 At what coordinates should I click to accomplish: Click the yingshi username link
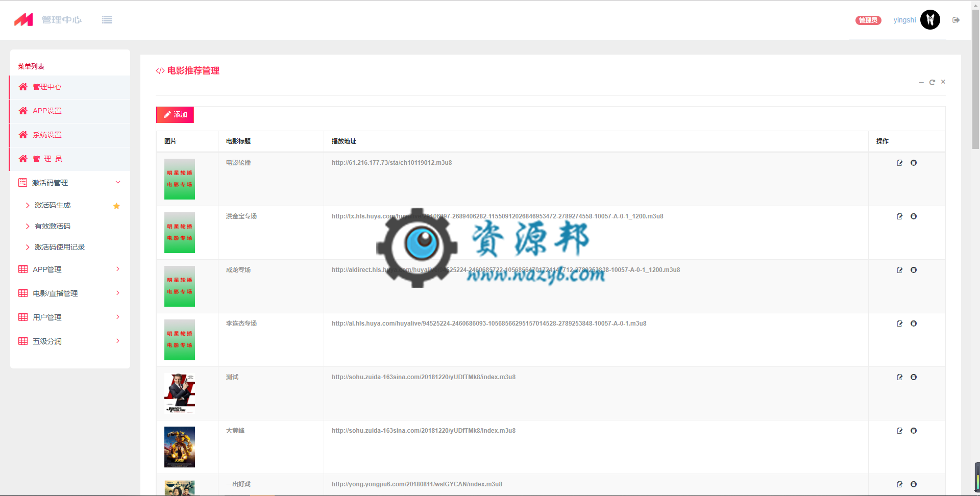pyautogui.click(x=904, y=20)
